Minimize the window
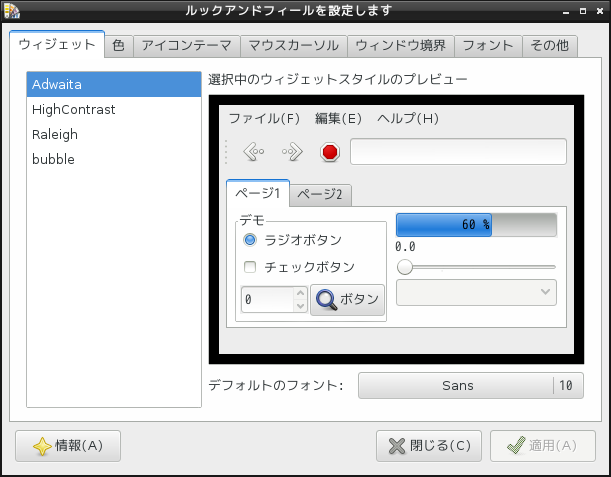611x477 pixels. tap(566, 12)
